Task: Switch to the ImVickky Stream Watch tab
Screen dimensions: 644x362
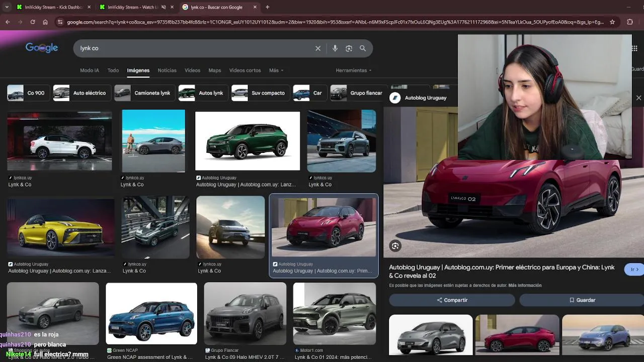Action: coord(133,7)
